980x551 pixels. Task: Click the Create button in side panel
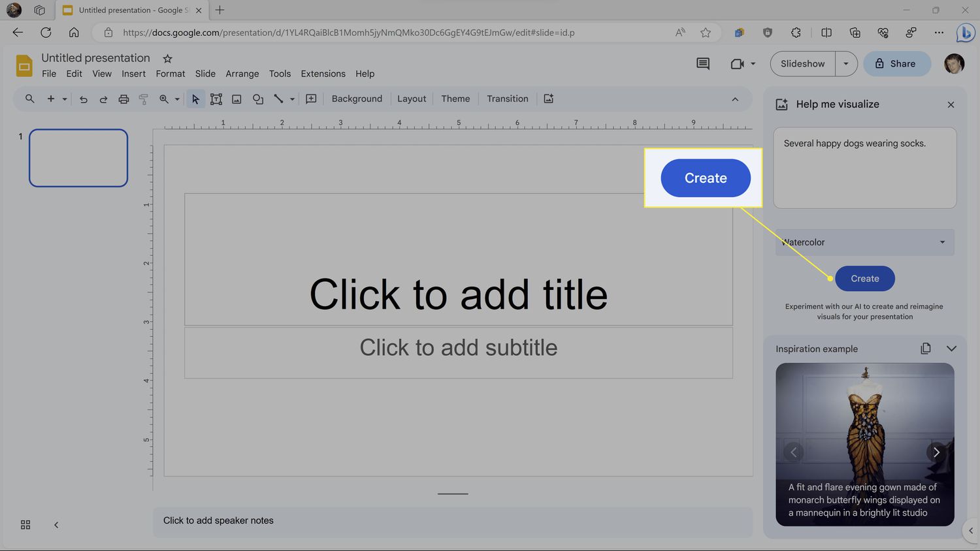[864, 279]
